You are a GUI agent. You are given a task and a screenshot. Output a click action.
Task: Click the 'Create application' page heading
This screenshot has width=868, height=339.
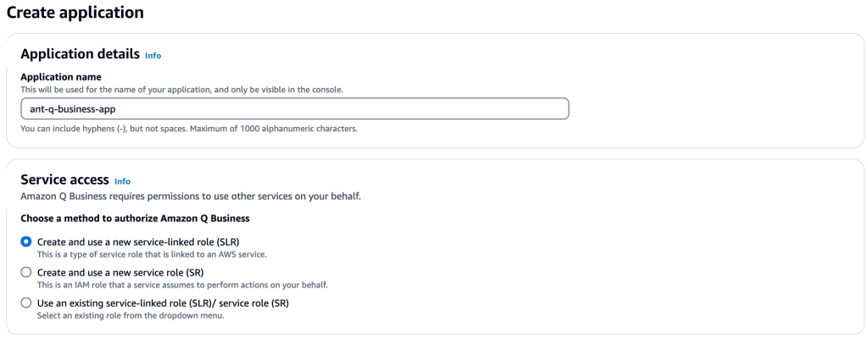point(75,13)
